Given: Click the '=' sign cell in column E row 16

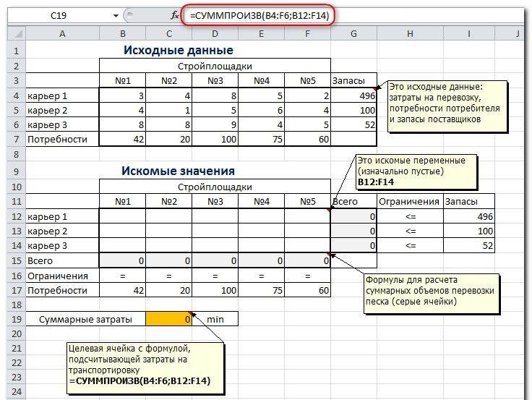Looking at the screenshot, I should pos(261,276).
